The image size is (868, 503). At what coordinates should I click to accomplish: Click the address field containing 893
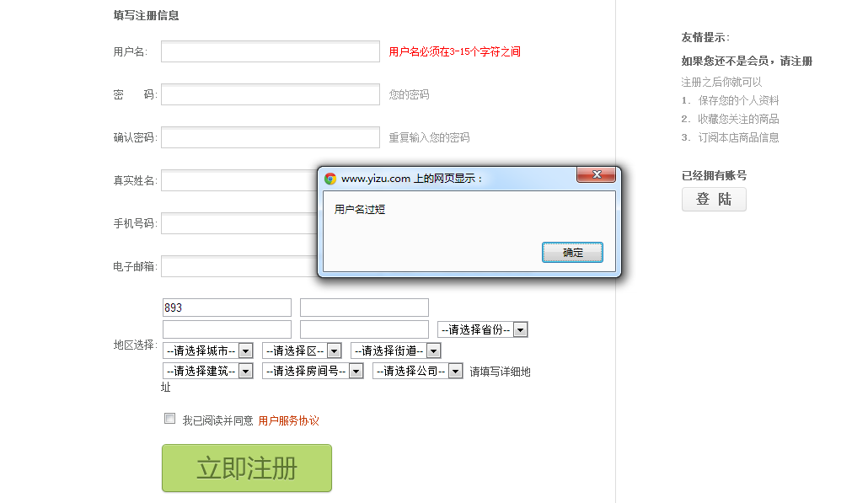pos(227,308)
